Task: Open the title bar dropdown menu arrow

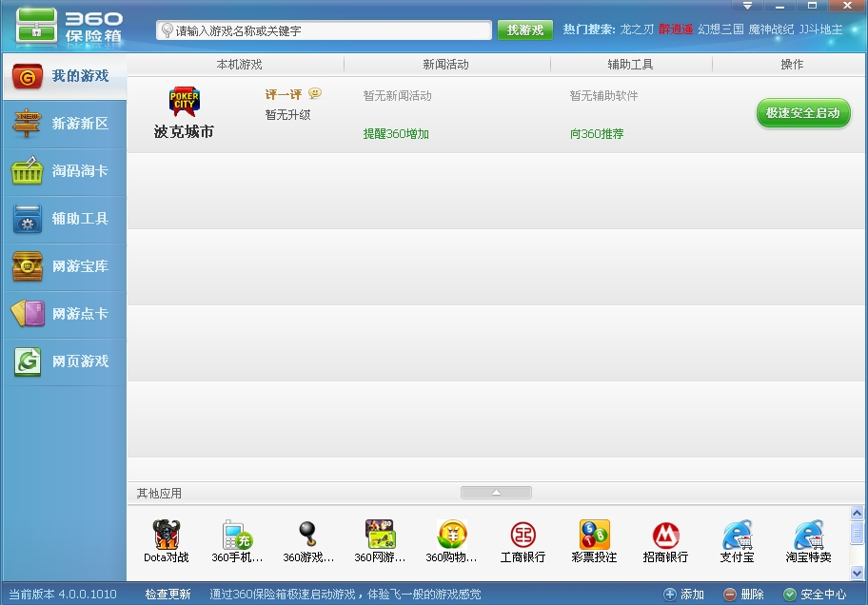Action: (x=747, y=6)
